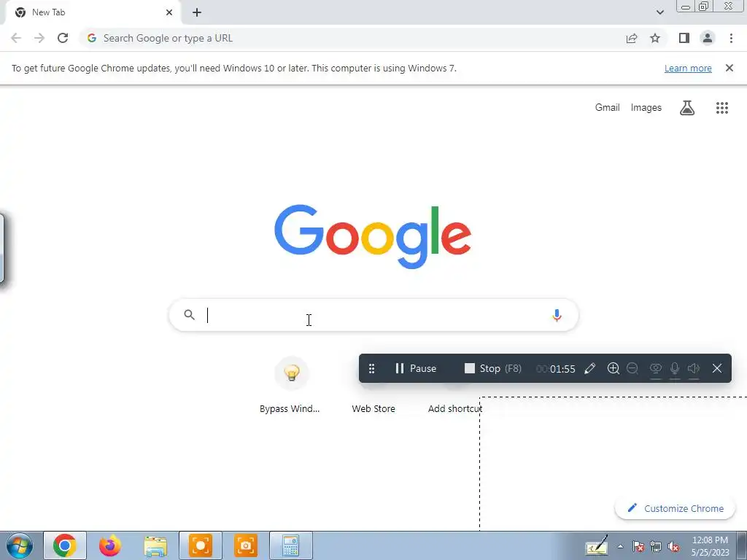Open Action Center flag icon

638,547
